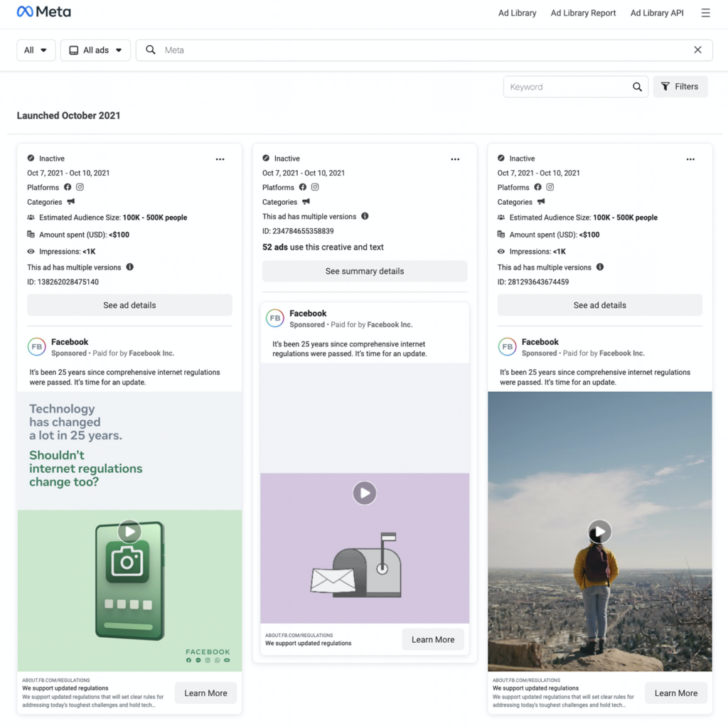The image size is (728, 726).
Task: Play the hiker overlook video
Action: [x=599, y=531]
